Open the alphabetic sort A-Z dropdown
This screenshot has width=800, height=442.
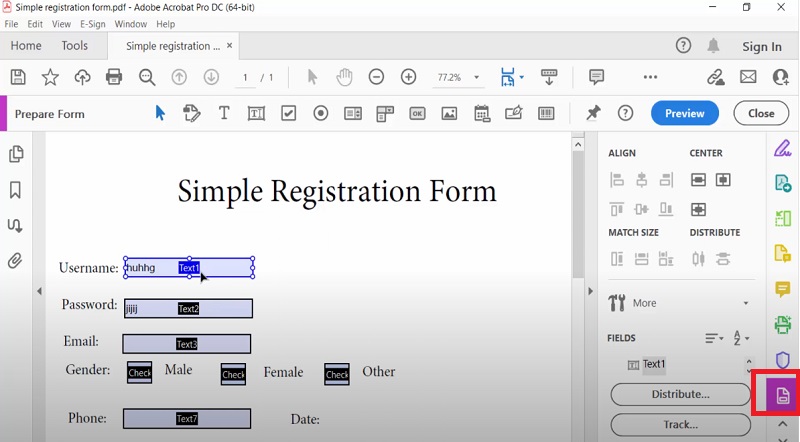741,338
